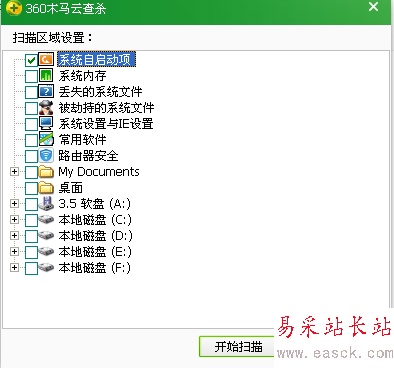
Task: Select the 系统设置与IE设置 label
Action: click(106, 124)
